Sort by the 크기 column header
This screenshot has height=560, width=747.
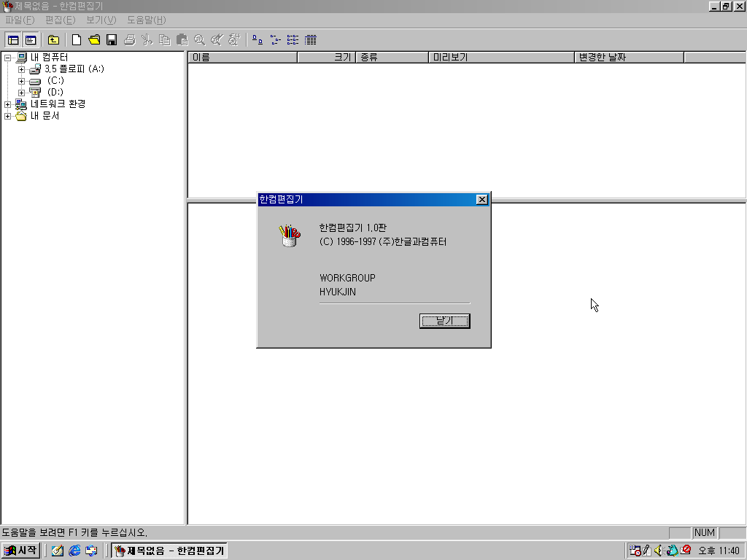click(326, 58)
